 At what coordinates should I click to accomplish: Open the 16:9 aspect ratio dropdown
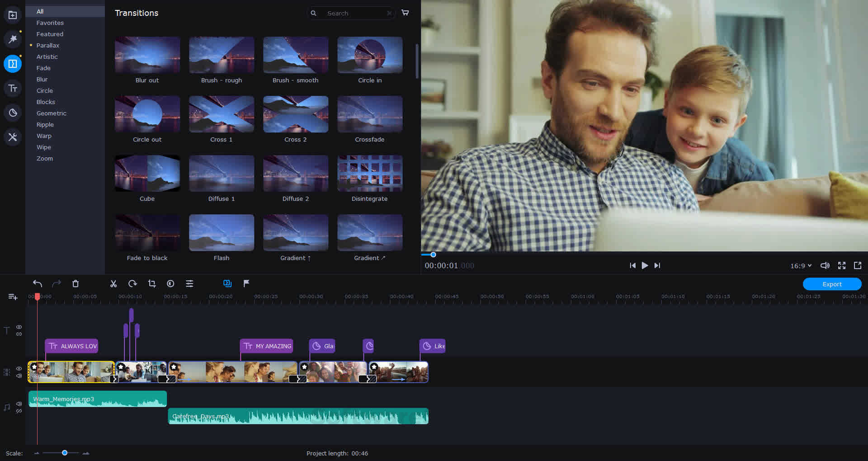click(x=800, y=266)
